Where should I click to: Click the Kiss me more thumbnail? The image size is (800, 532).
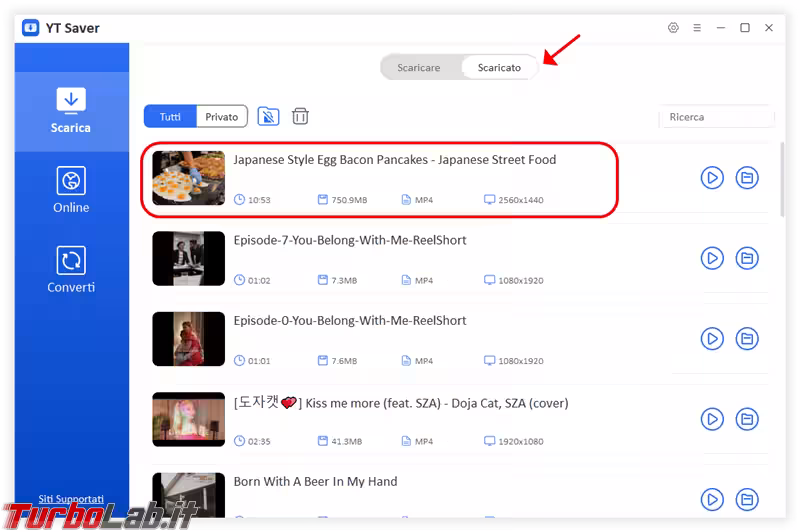[x=188, y=419]
